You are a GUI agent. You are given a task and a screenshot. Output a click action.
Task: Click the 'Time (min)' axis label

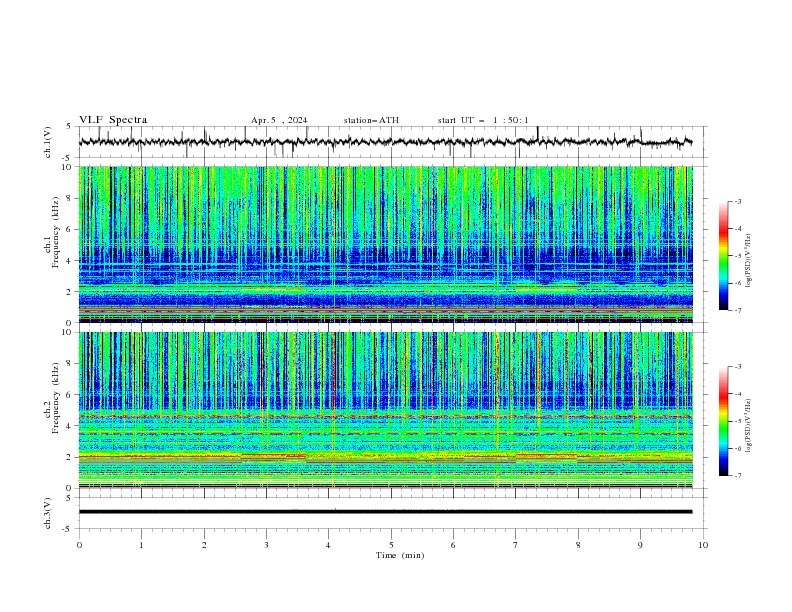(x=400, y=555)
